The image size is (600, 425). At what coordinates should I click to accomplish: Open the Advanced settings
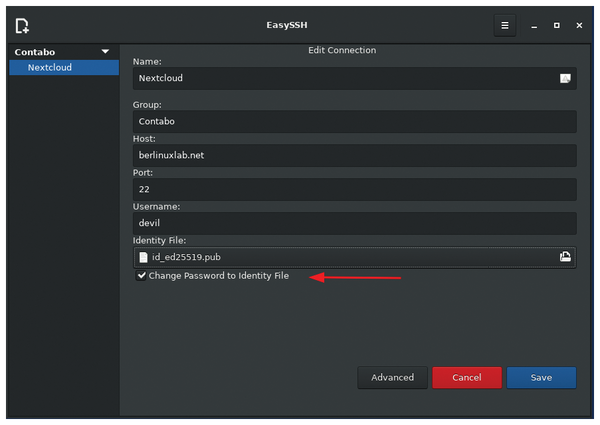pyautogui.click(x=392, y=378)
